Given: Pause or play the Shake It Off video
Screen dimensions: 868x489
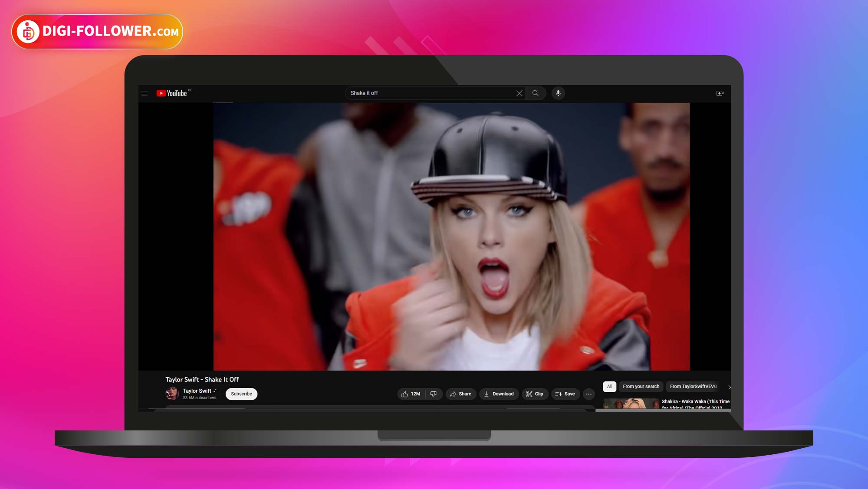Looking at the screenshot, I should (451, 236).
